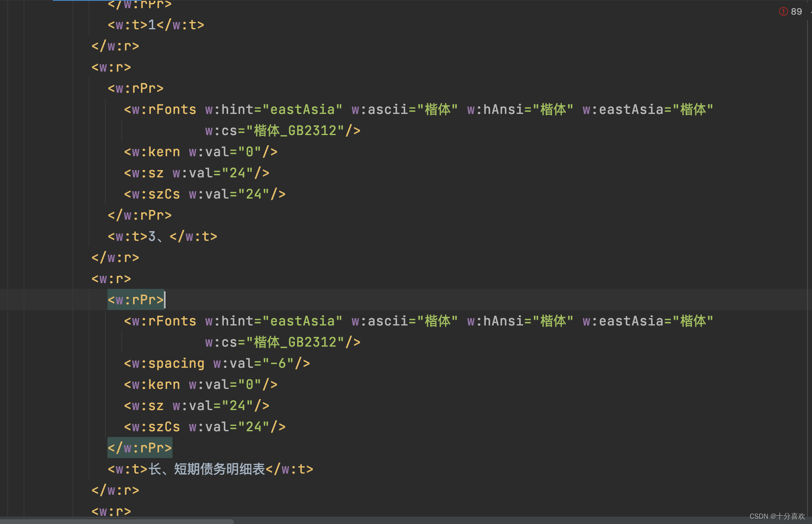This screenshot has height=524, width=812.
Task: Click the partially visible </w:rPr> at top
Action: tap(140, 4)
